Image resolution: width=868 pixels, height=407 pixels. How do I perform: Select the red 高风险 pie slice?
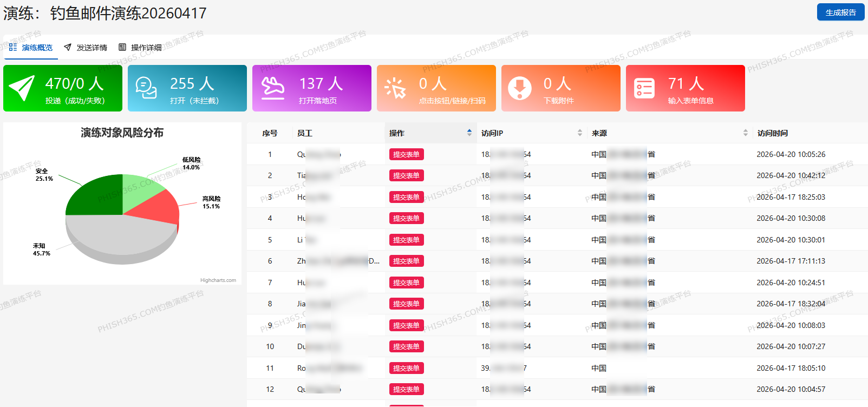click(162, 208)
